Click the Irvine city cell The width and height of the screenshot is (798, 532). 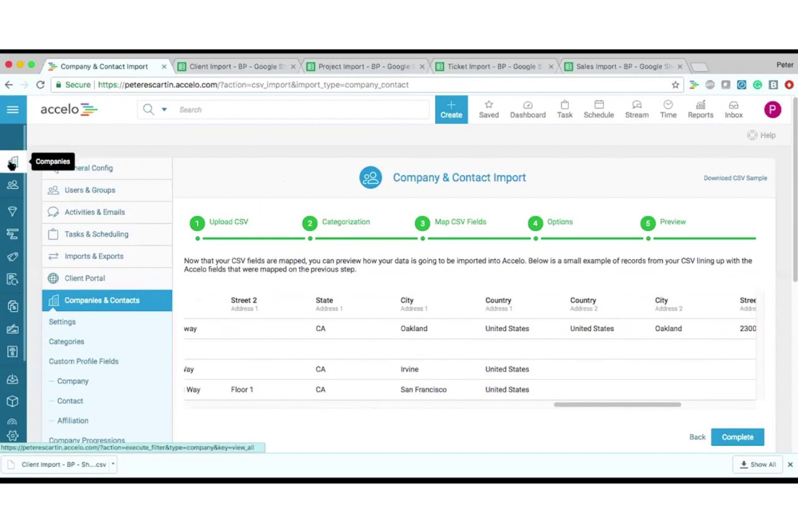[409, 369]
